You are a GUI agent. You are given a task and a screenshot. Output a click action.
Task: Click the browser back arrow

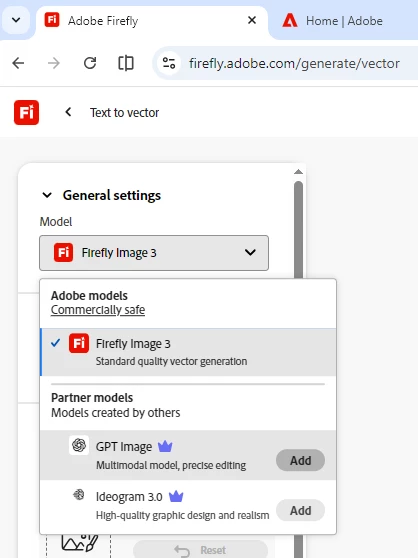pos(18,63)
